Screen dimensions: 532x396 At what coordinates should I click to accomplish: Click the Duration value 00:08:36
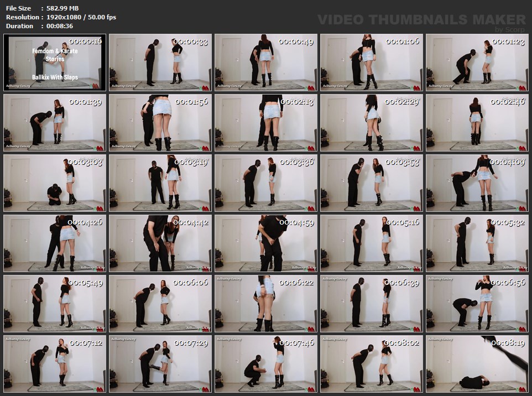(x=60, y=26)
